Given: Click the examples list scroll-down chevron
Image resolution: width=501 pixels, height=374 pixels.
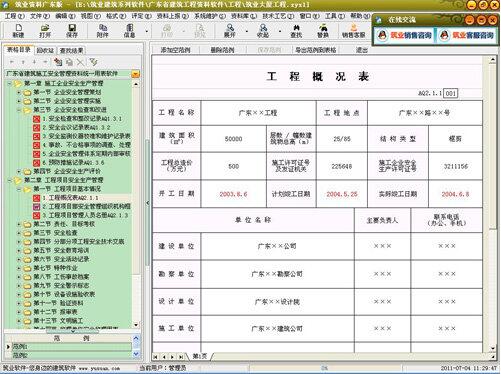Looking at the screenshot, I should coord(136,354).
